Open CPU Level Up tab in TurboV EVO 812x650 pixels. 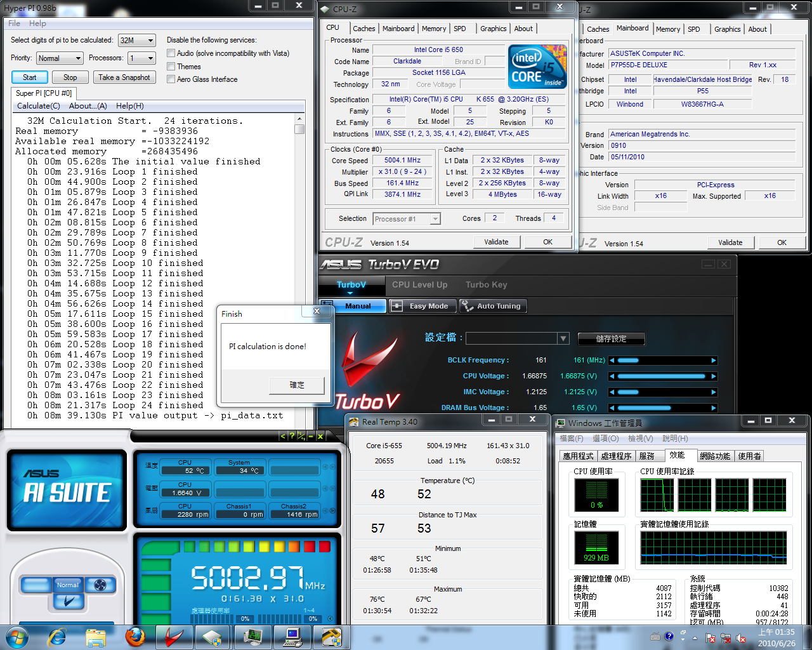pos(419,285)
